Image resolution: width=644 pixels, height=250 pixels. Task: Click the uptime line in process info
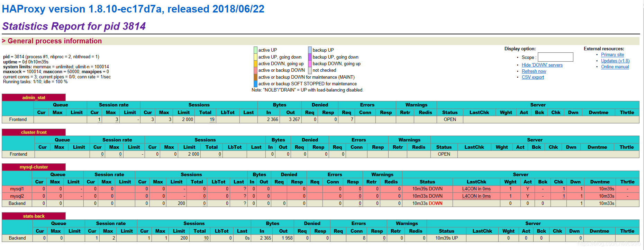26,62
